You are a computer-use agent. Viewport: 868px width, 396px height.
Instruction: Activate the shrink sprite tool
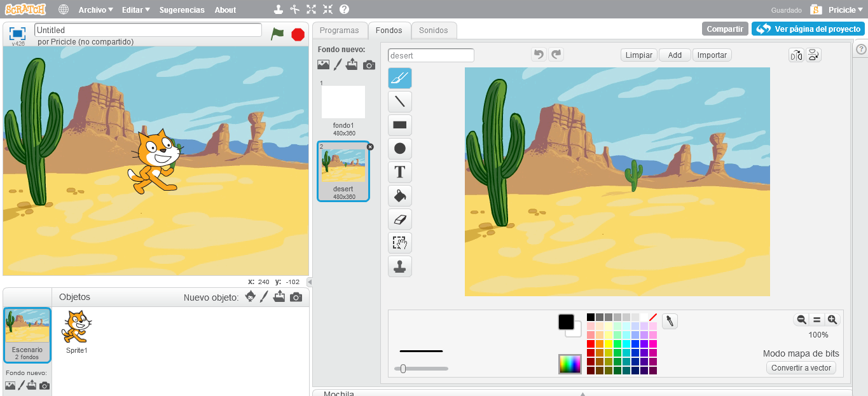[327, 10]
